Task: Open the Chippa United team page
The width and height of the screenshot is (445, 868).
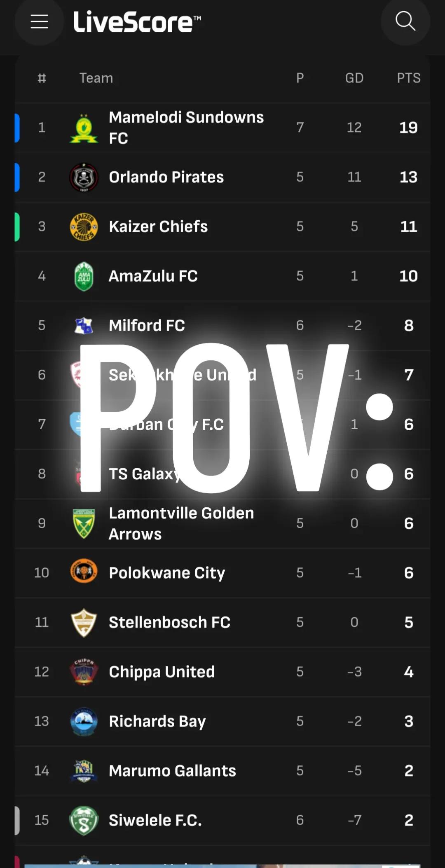Action: 222,672
